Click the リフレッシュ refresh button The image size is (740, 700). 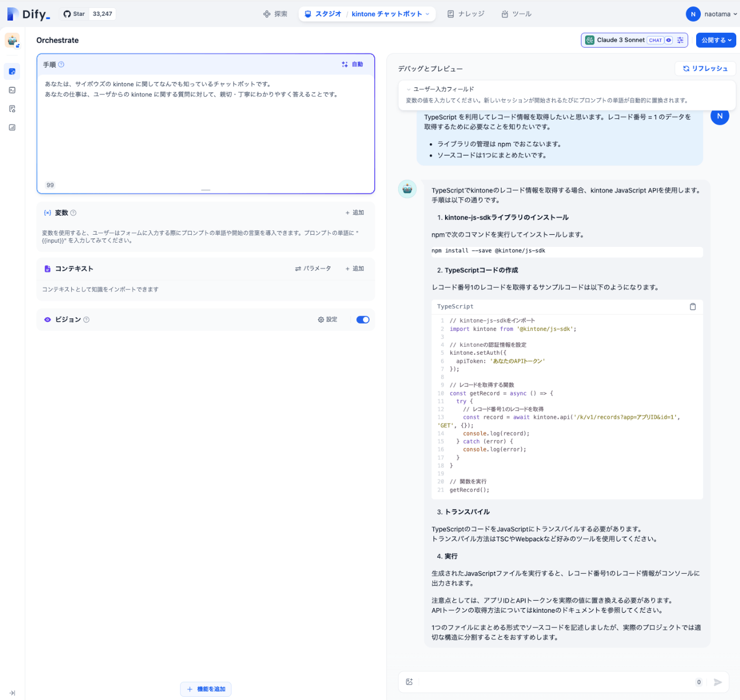click(705, 69)
